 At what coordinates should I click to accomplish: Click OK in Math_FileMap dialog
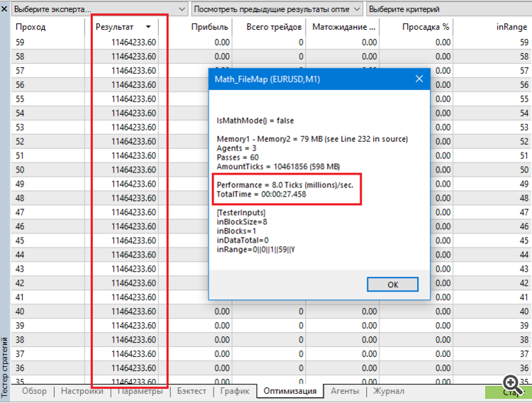392,285
